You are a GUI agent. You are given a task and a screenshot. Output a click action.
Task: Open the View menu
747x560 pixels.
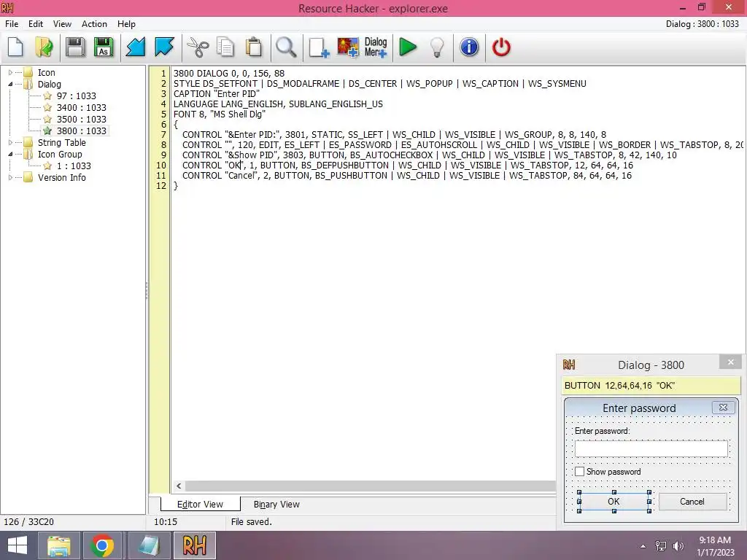(x=62, y=24)
